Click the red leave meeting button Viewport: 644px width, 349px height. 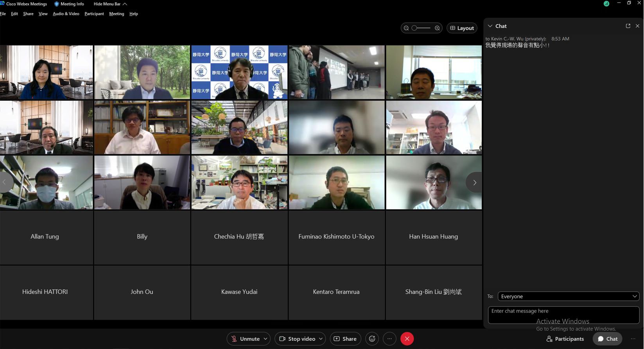coord(407,339)
